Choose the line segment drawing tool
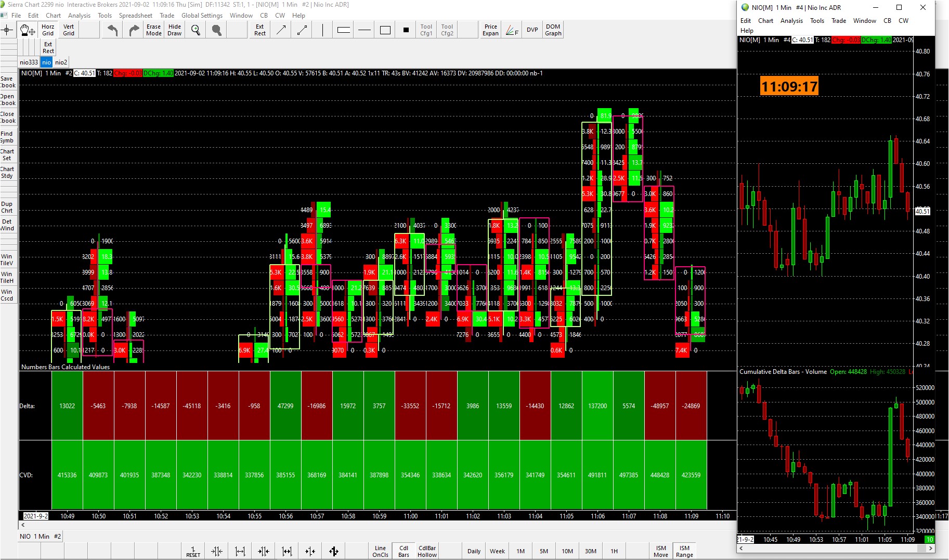 [302, 30]
